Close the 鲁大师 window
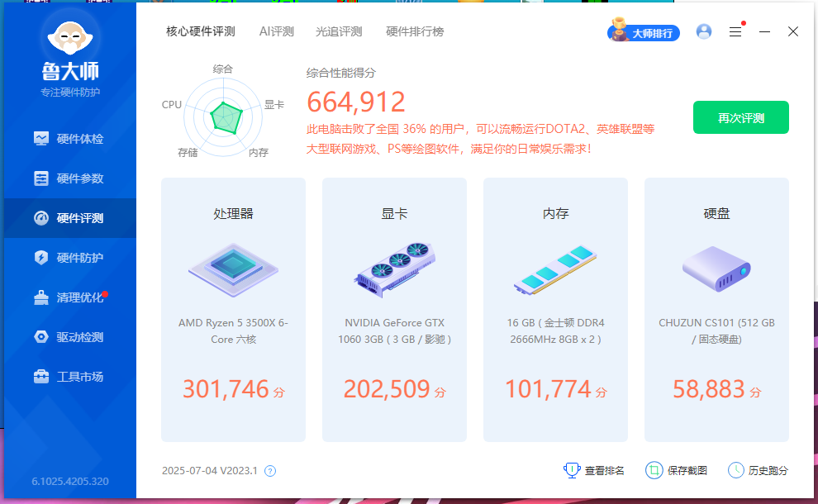The height and width of the screenshot is (504, 818). click(x=793, y=32)
